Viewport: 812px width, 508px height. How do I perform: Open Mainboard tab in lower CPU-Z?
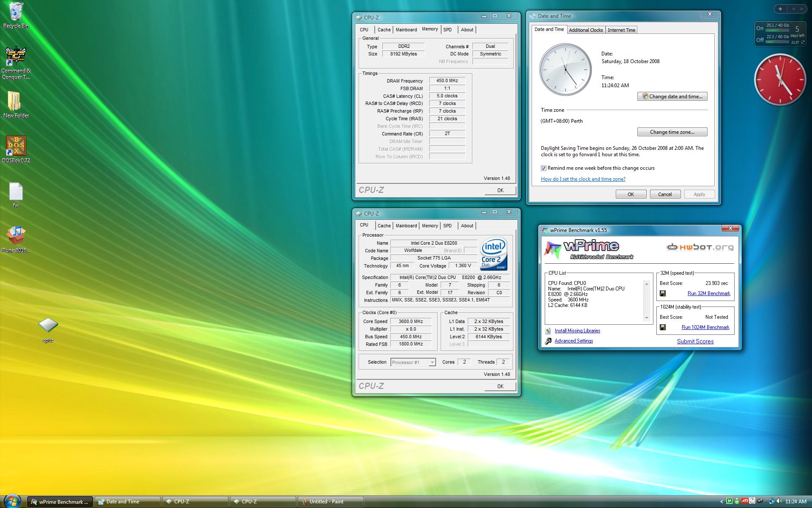pyautogui.click(x=406, y=226)
